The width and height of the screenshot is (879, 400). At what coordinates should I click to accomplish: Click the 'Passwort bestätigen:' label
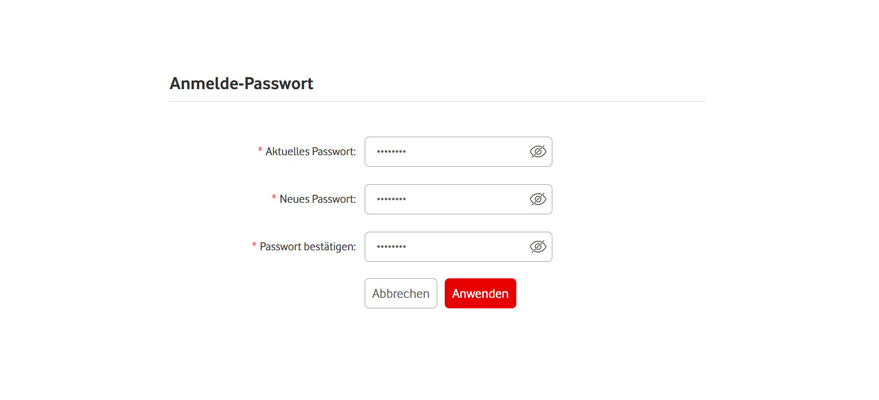[x=307, y=247]
